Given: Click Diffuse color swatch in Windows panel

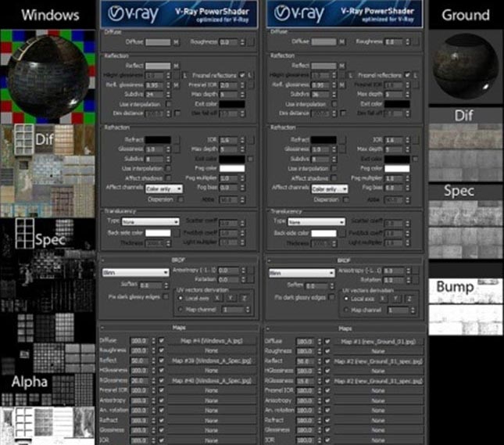Looking at the screenshot, I should 158,42.
